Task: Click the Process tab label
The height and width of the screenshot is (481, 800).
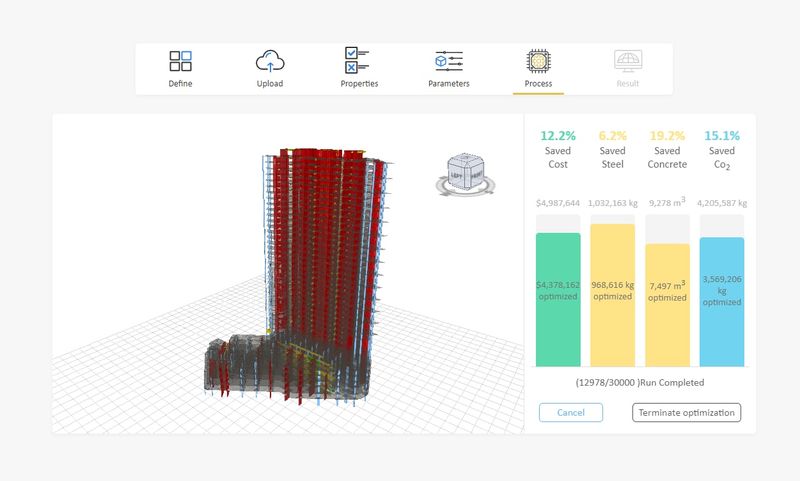Action: click(538, 84)
